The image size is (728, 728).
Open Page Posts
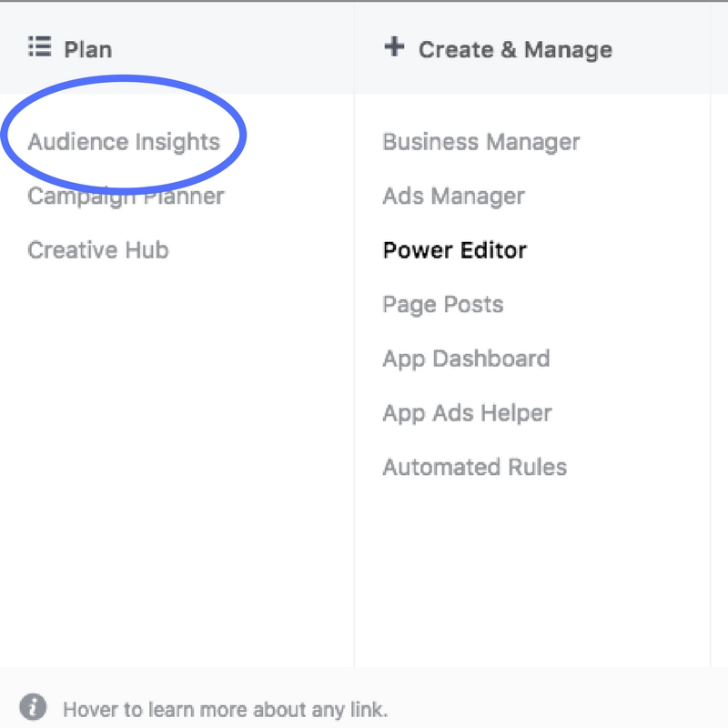point(443,305)
